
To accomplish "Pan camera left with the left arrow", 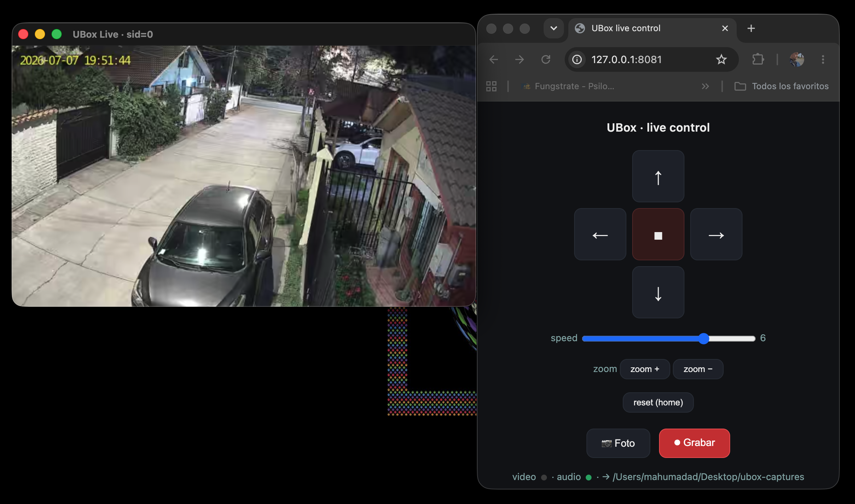I will point(600,234).
